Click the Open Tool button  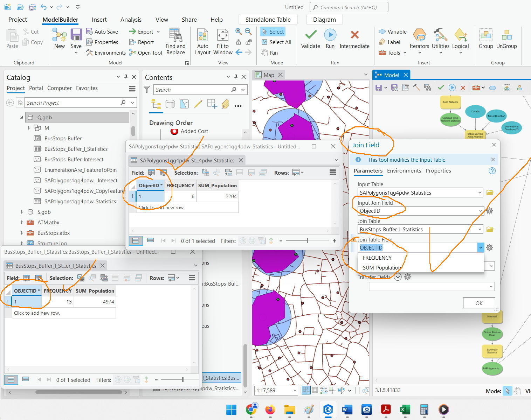(145, 52)
